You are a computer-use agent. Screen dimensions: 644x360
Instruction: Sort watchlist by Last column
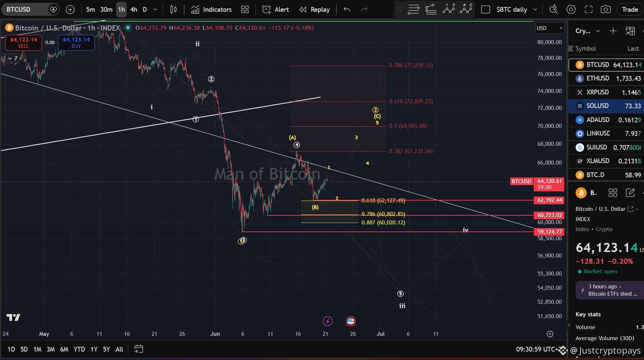pos(633,48)
